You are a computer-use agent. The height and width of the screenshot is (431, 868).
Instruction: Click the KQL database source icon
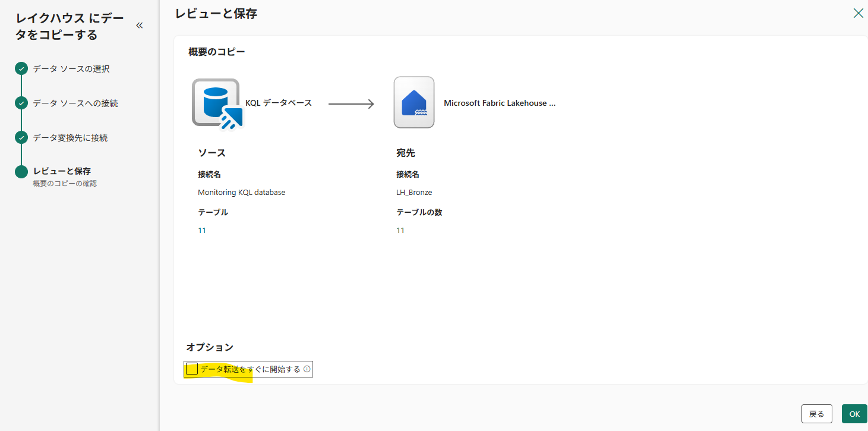(x=217, y=103)
